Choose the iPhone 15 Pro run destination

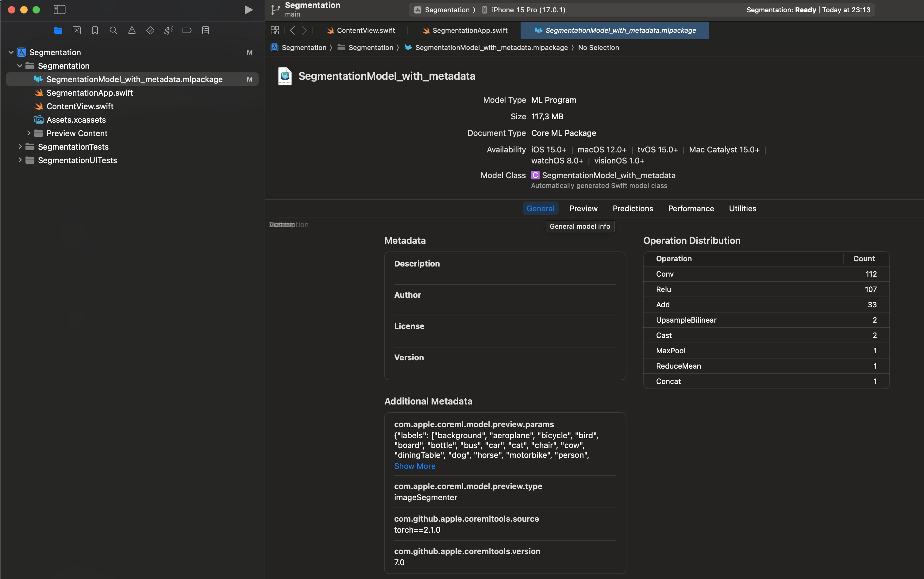(524, 10)
